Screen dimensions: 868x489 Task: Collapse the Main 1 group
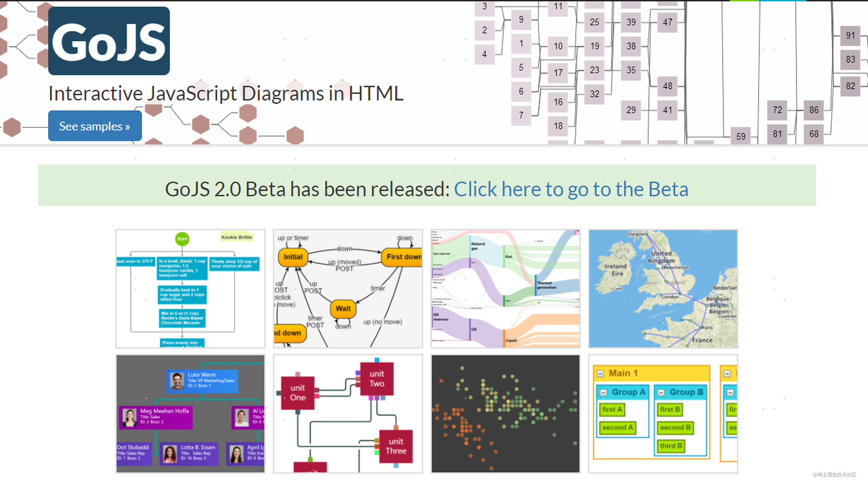[600, 374]
